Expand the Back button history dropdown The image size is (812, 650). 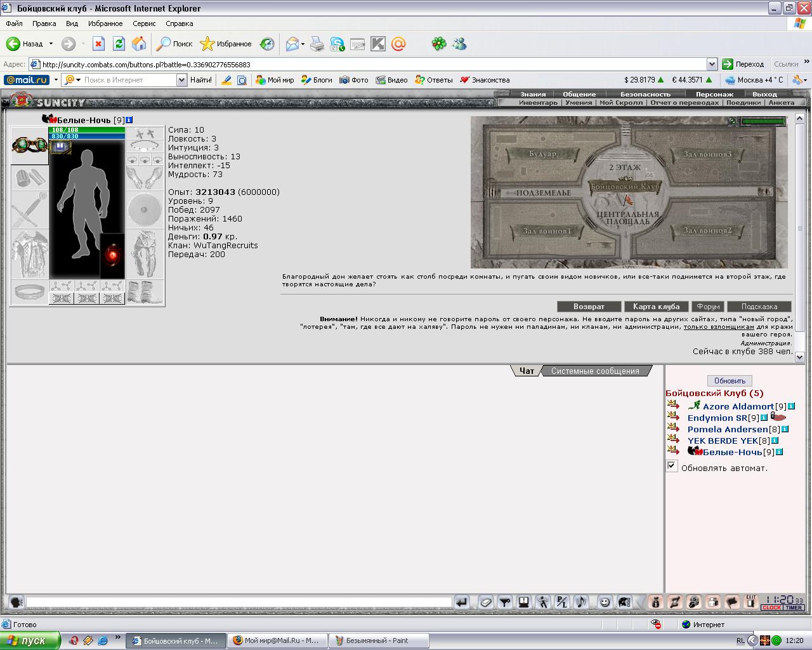[51, 44]
